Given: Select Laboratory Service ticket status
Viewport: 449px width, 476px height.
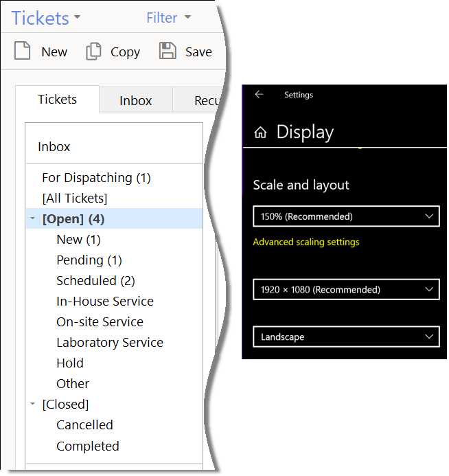Looking at the screenshot, I should (x=110, y=343).
